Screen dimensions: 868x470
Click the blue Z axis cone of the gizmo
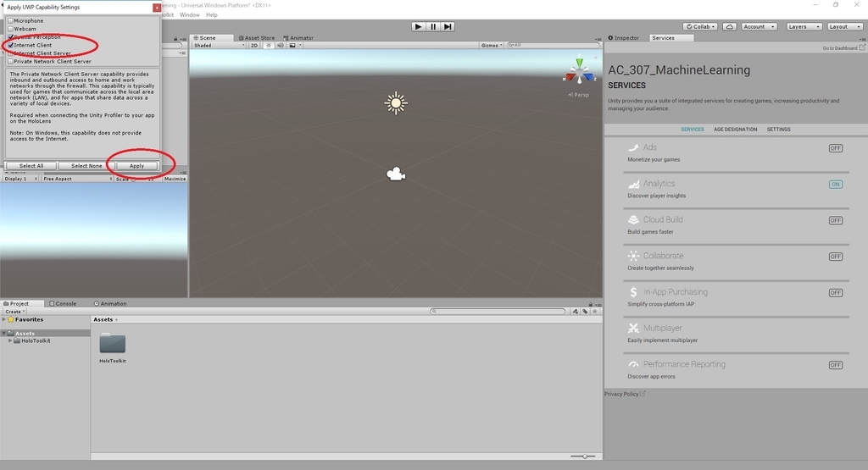point(588,77)
